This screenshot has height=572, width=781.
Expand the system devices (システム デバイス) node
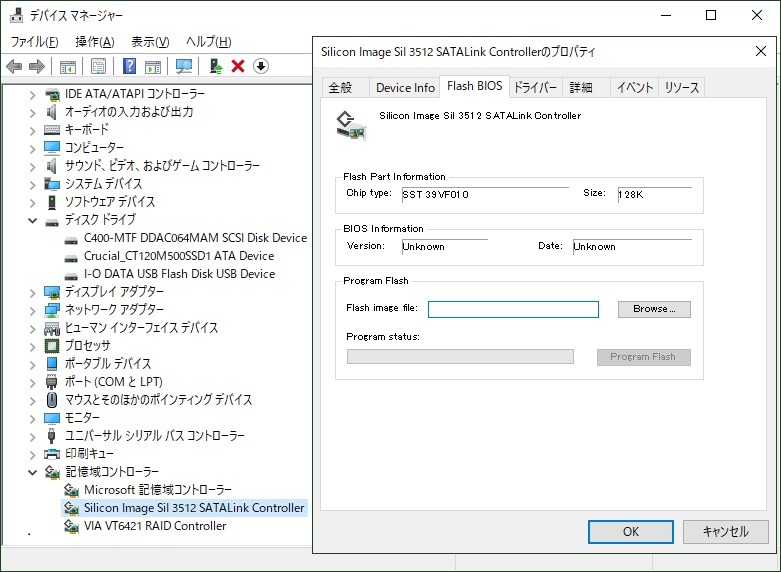click(32, 184)
